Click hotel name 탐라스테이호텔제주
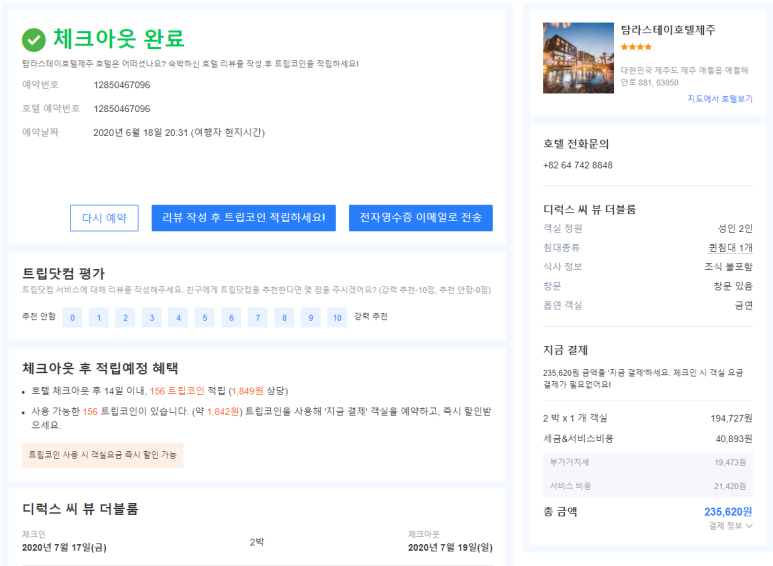773x566 pixels. [x=668, y=30]
